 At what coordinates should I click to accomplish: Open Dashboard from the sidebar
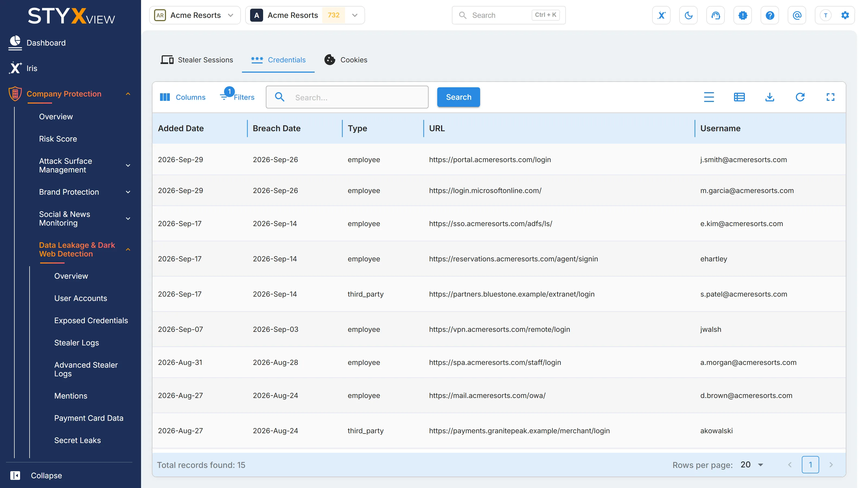(37, 43)
